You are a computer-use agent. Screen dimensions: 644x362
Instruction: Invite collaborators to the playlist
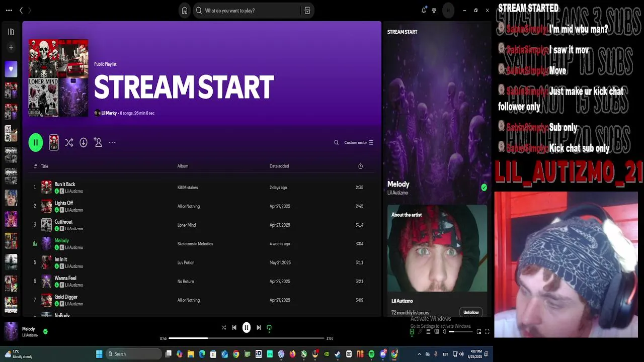98,143
